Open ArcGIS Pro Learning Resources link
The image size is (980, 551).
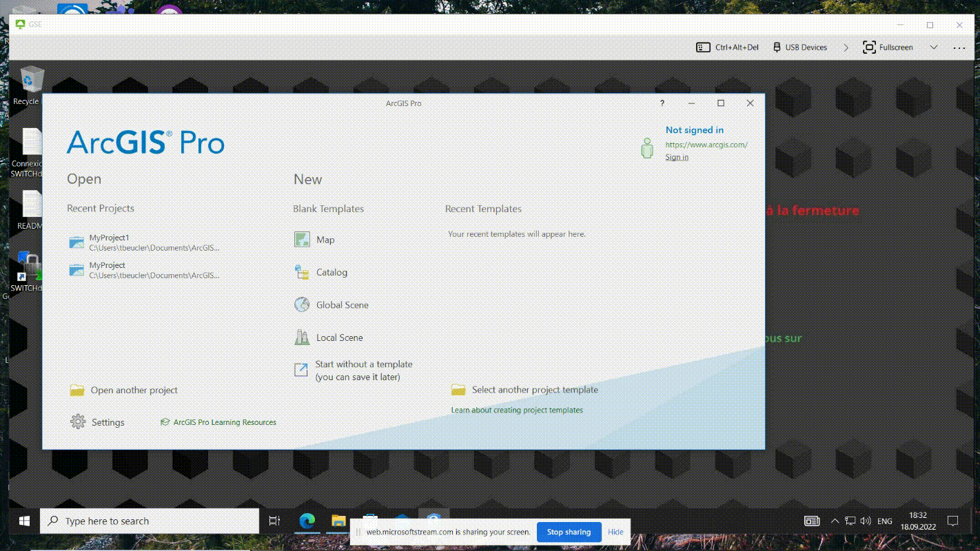coord(224,422)
